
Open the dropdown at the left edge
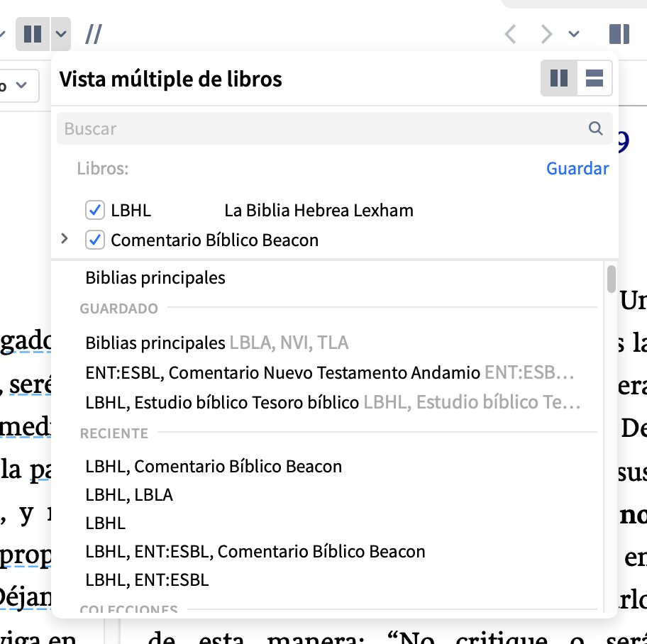click(19, 85)
